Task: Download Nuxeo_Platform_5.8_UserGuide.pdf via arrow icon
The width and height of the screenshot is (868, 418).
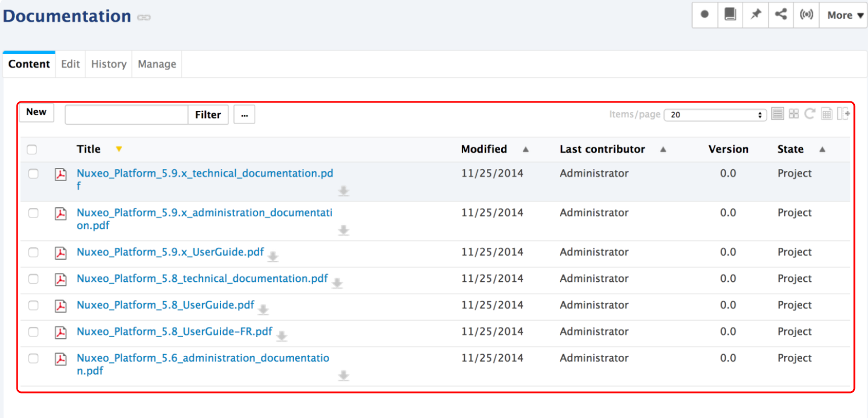Action: click(263, 309)
